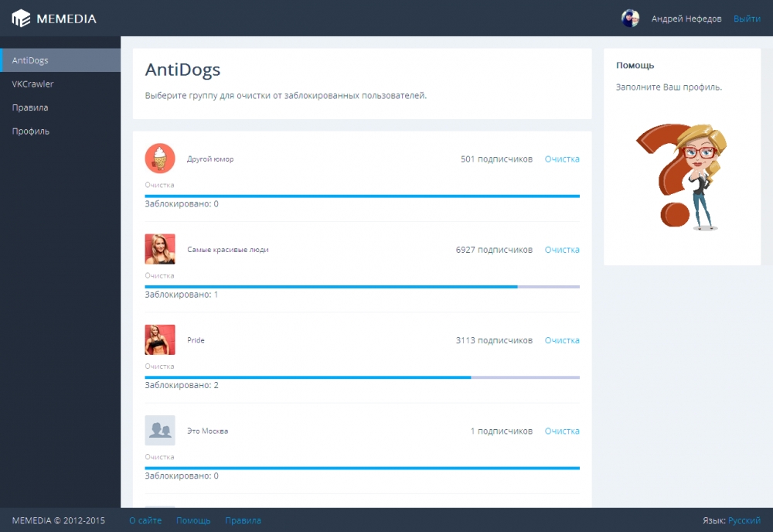The width and height of the screenshot is (773, 532).
Task: Click the user name Андрей Нефедов
Action: click(x=686, y=19)
